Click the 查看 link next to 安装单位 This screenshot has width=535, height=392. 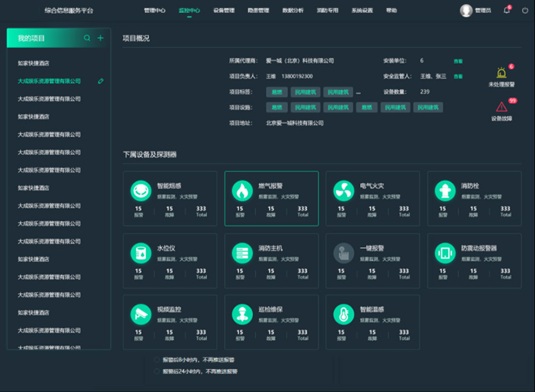[x=458, y=61]
